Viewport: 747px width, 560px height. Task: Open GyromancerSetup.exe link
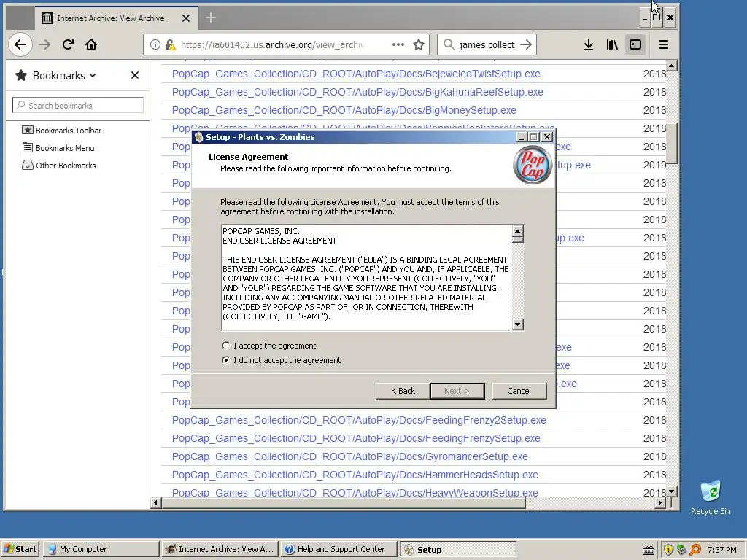[x=349, y=456]
